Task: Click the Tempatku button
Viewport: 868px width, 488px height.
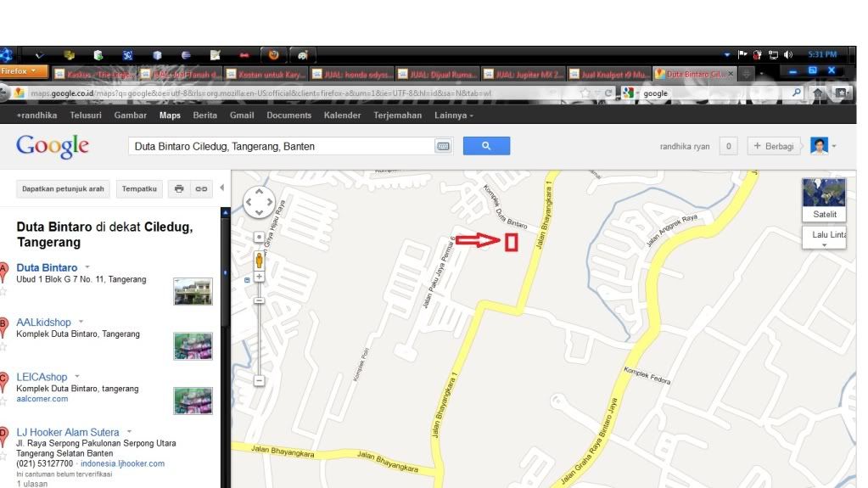Action: tap(139, 189)
